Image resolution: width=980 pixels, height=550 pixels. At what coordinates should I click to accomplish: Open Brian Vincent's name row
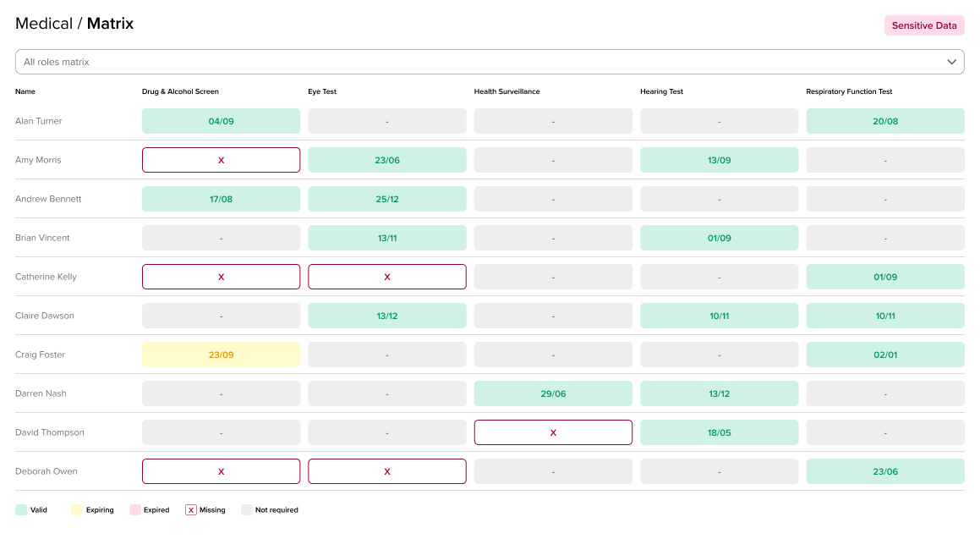42,238
